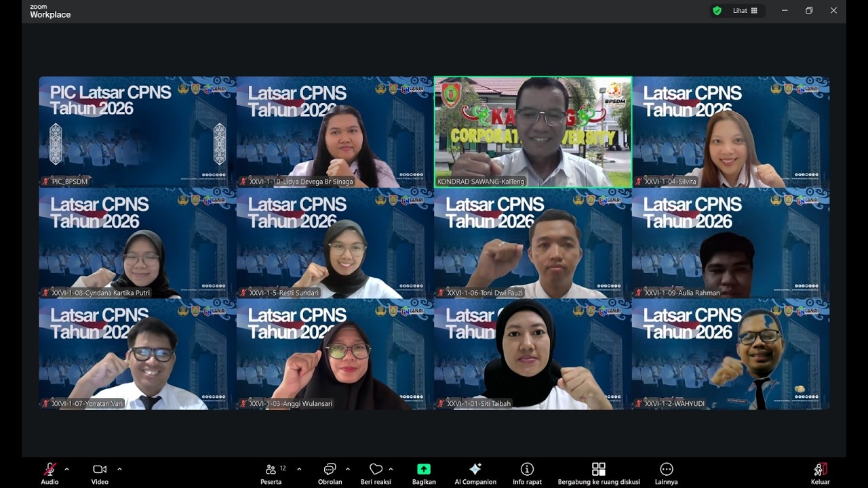Select Siti Taibah video tile
The image size is (868, 488).
click(533, 354)
